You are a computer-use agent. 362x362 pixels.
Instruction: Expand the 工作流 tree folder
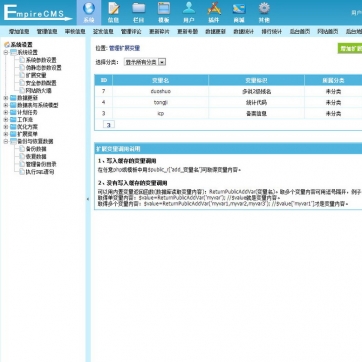6,120
